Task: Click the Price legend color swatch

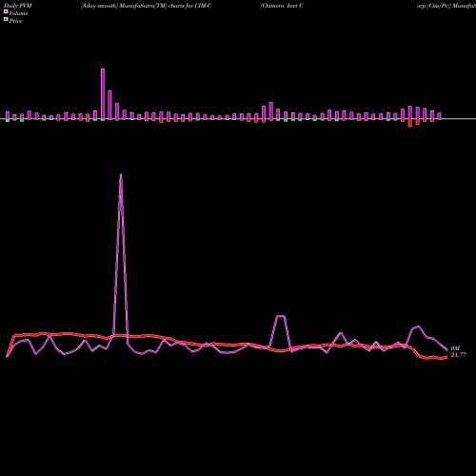Action: coord(6,19)
